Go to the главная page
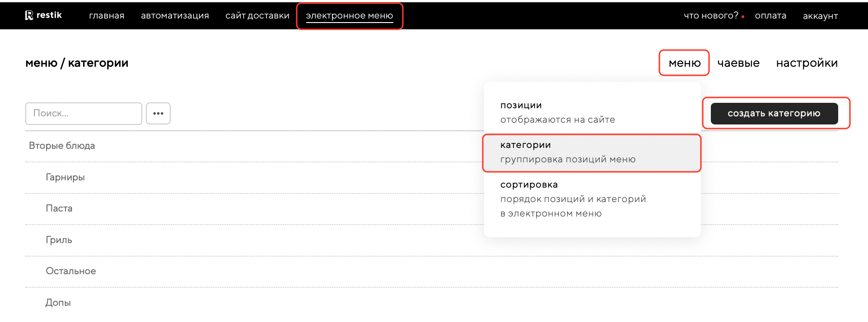 tap(107, 16)
